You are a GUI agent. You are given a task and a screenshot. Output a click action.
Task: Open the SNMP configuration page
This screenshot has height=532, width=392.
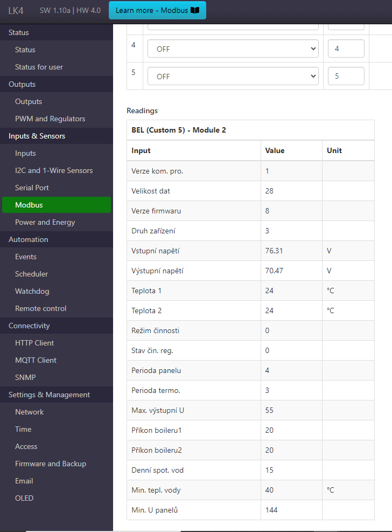point(25,377)
